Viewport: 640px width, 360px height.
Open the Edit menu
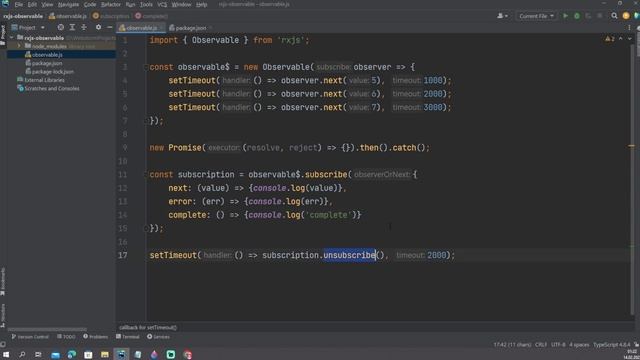32,4
